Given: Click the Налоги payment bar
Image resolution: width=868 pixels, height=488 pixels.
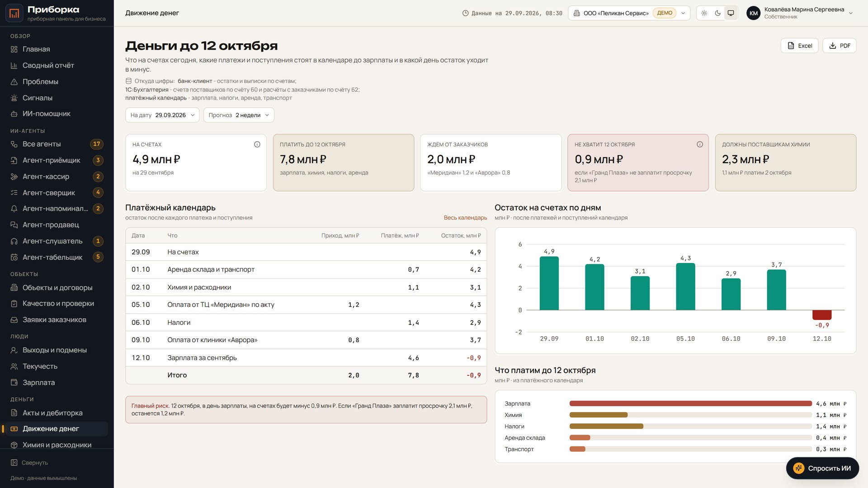Looking at the screenshot, I should pos(606,426).
